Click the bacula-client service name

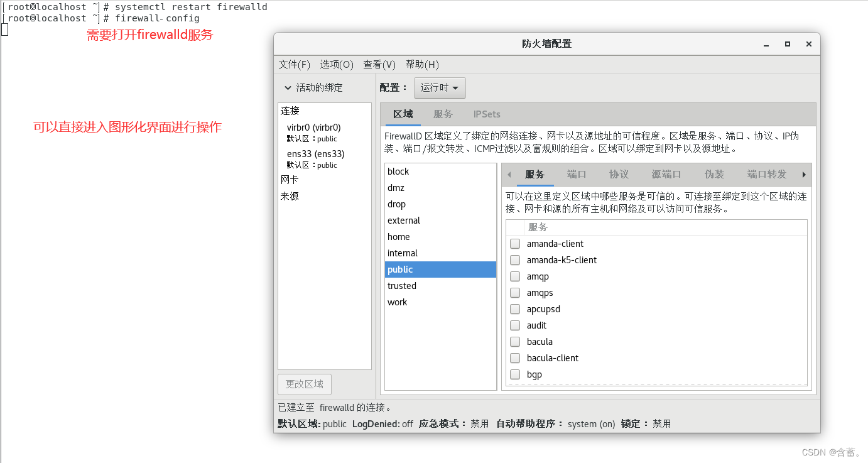553,358
